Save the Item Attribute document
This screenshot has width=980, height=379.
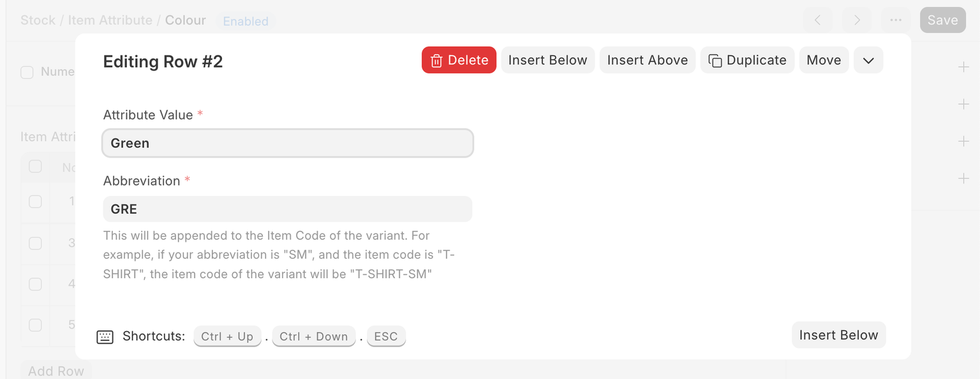tap(942, 20)
